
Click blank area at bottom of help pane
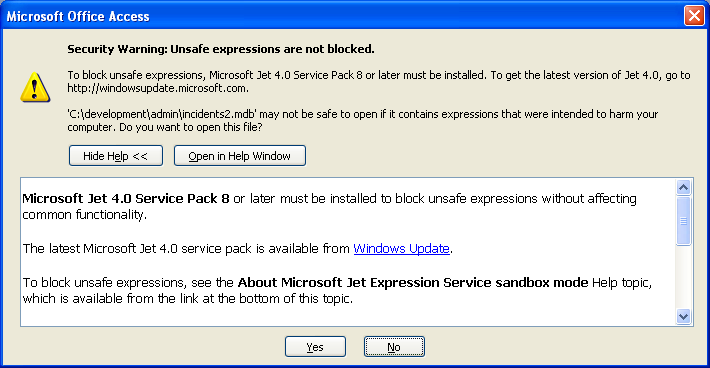(348, 317)
